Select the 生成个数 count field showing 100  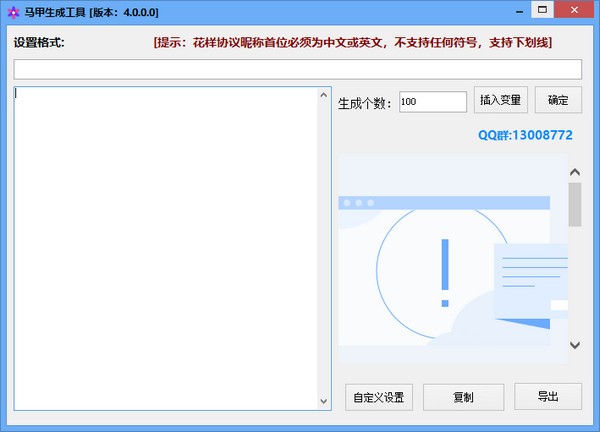pos(432,102)
